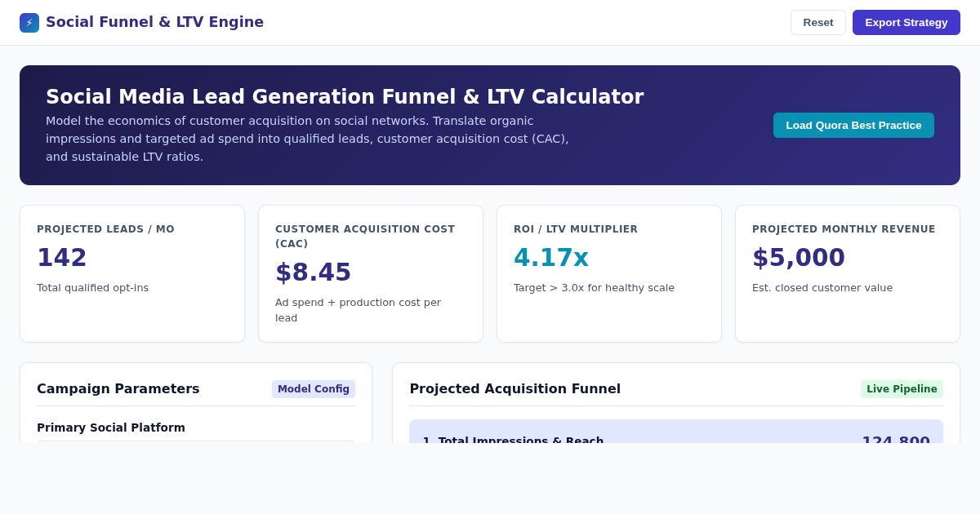Click the Total qualified opt-ins caption

click(x=92, y=288)
